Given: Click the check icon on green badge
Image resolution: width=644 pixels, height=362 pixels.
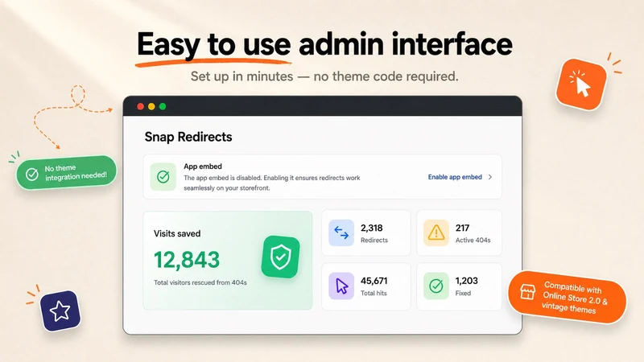Looking at the screenshot, I should click(x=32, y=175).
